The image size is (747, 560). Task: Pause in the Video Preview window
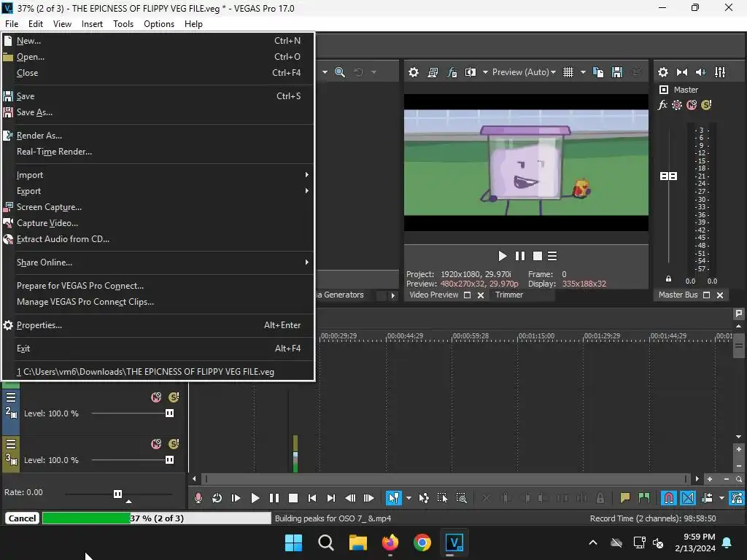point(519,256)
